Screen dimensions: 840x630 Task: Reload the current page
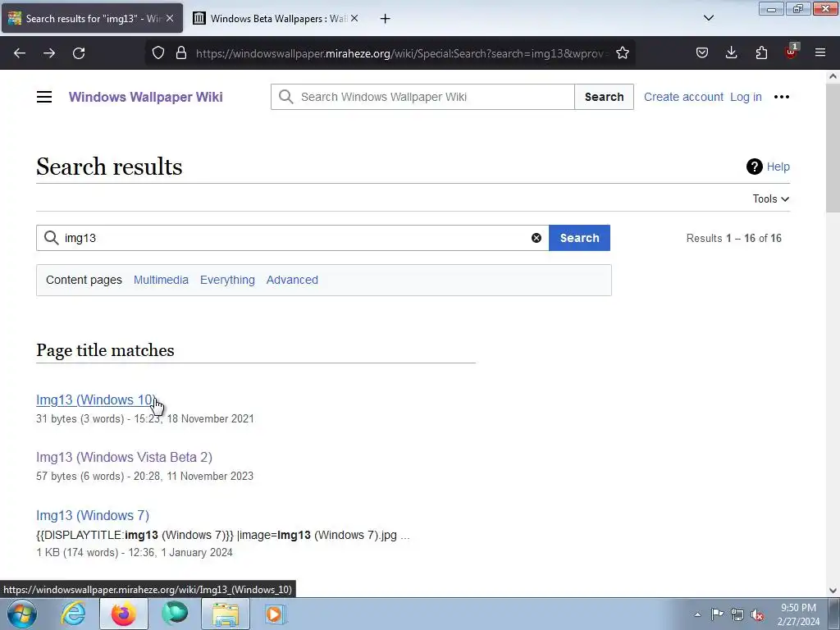tap(79, 53)
